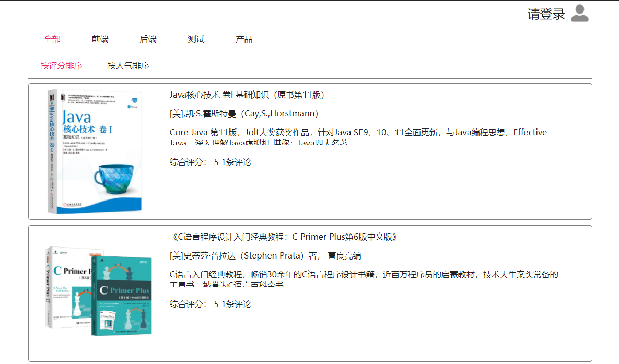Open the C Primer Plus cover thumbnail

(x=98, y=291)
